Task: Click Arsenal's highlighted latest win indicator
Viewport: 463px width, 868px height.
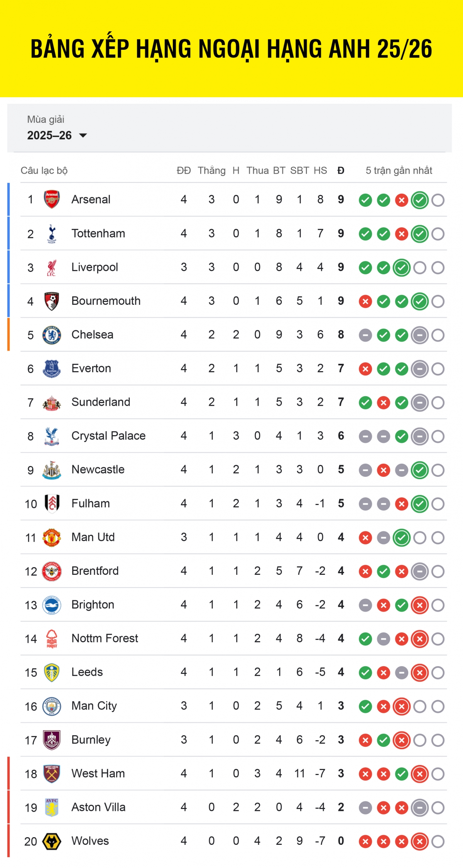Action: (x=420, y=200)
